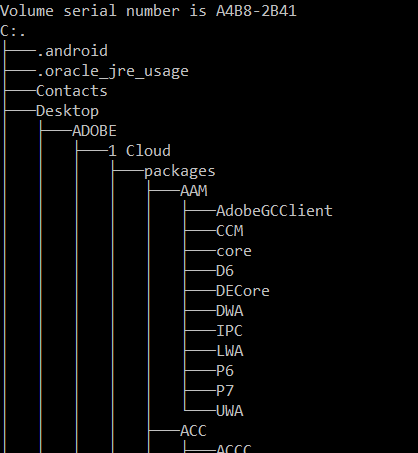Select the "IPC" folder entry
This screenshot has height=453, width=418.
click(x=229, y=331)
